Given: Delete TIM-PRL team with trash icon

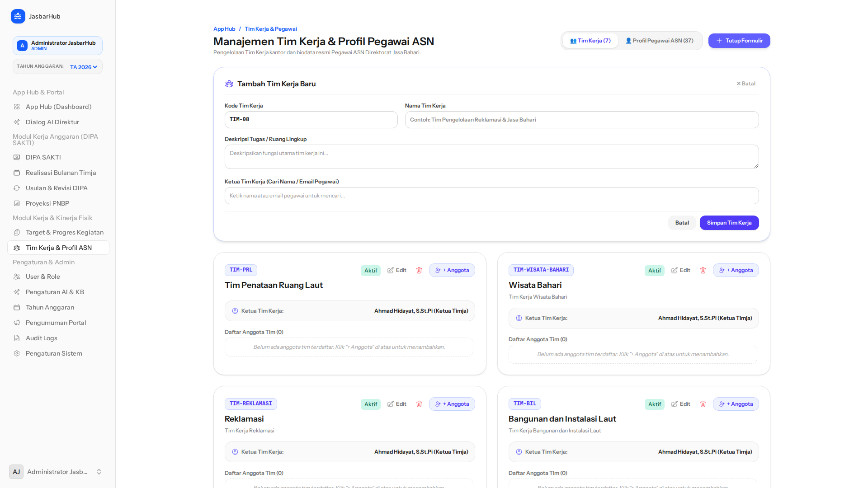Looking at the screenshot, I should [419, 270].
